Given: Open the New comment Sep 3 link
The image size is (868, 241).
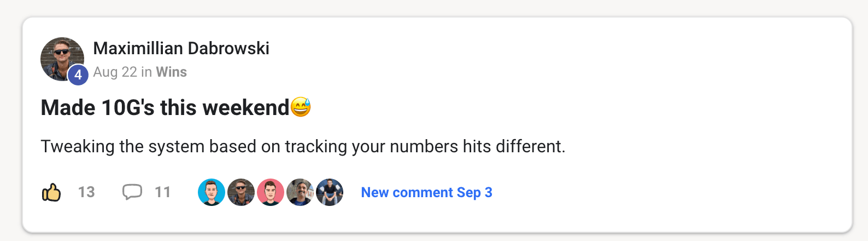Looking at the screenshot, I should 426,192.
